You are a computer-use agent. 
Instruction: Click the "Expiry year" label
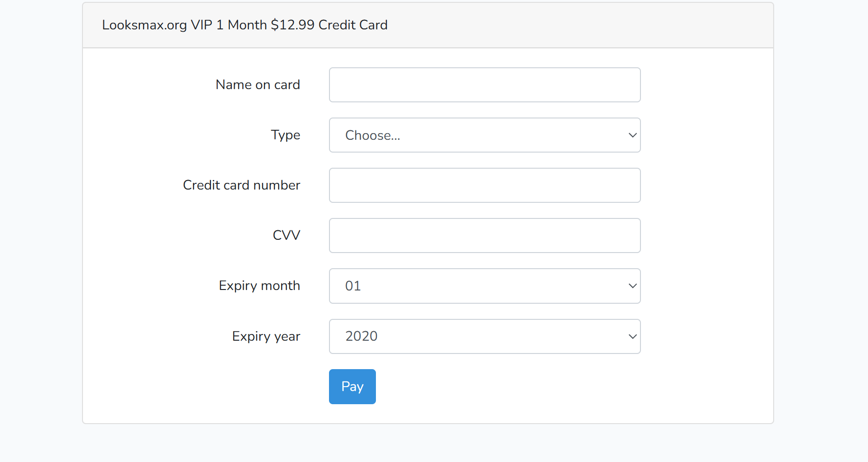[x=266, y=336]
